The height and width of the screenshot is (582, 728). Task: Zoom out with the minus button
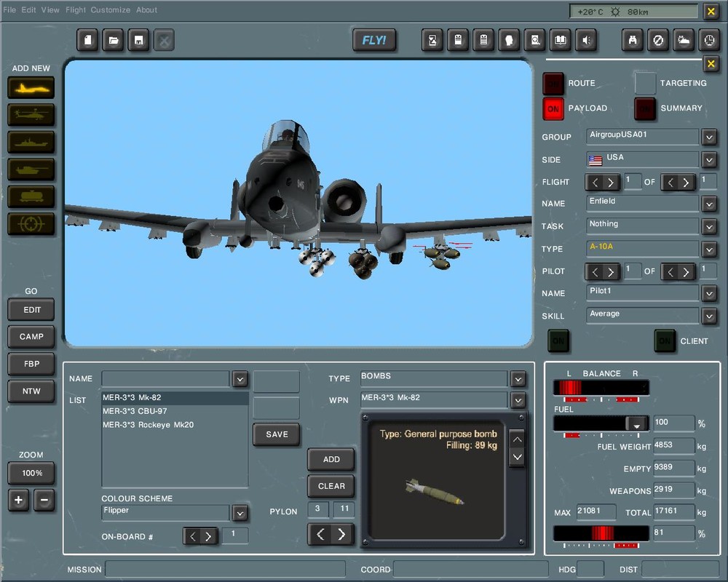[x=44, y=500]
